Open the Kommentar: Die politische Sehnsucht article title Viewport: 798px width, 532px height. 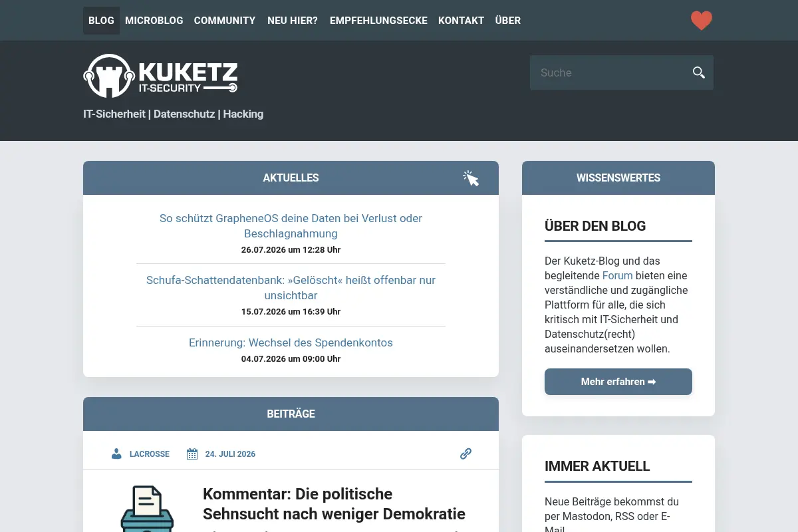coord(334,504)
